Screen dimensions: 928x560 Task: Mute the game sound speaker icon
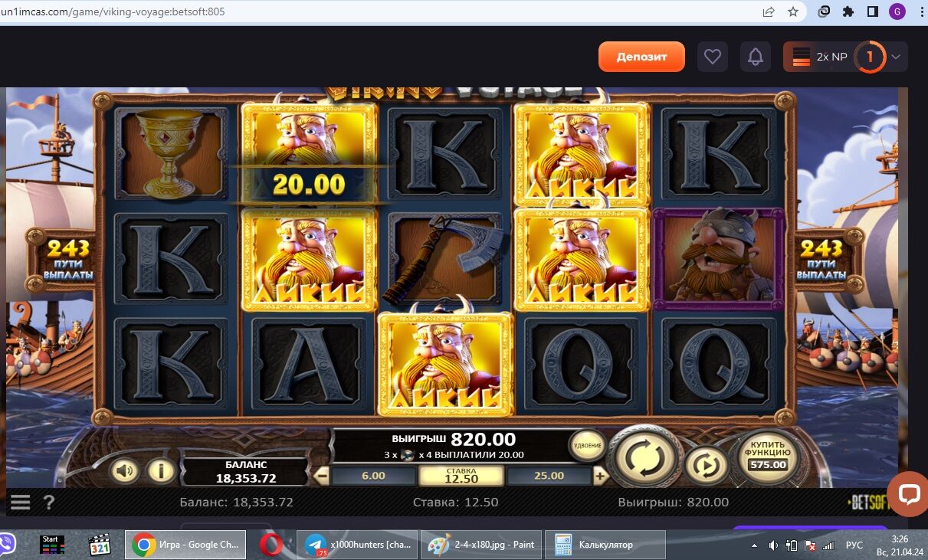(x=125, y=470)
